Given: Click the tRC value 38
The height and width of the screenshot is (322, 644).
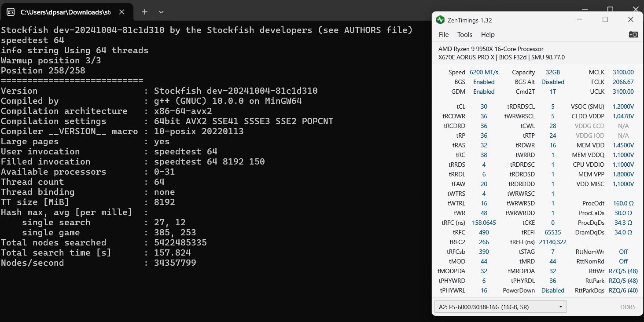Looking at the screenshot, I should point(484,155).
